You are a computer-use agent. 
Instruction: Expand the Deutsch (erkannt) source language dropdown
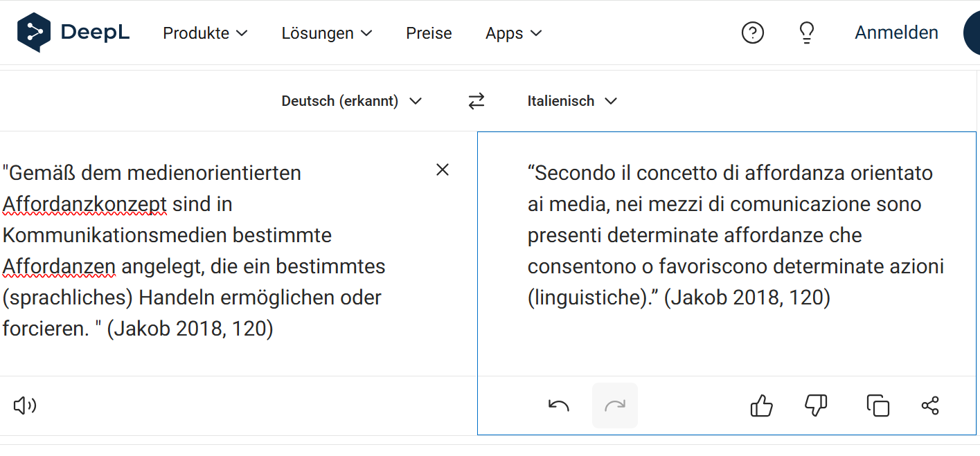(x=351, y=101)
